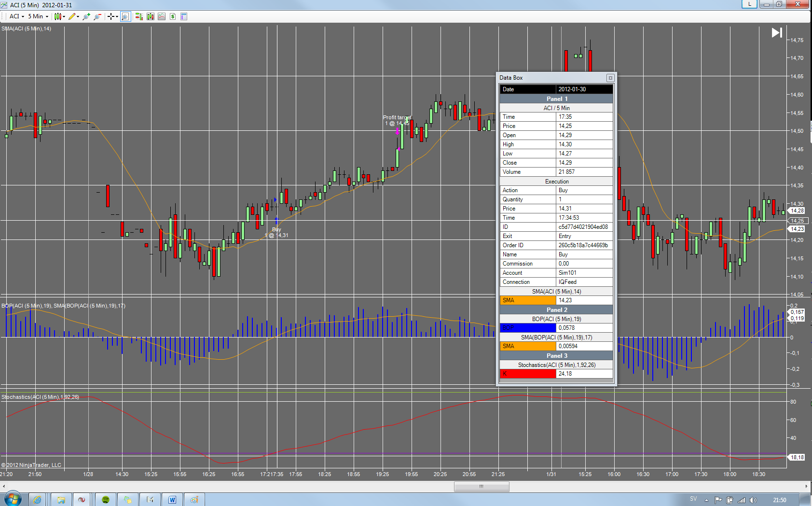Open the ACI instrument selector dropdown
Viewport: 812px width, 506px height.
[x=17, y=16]
